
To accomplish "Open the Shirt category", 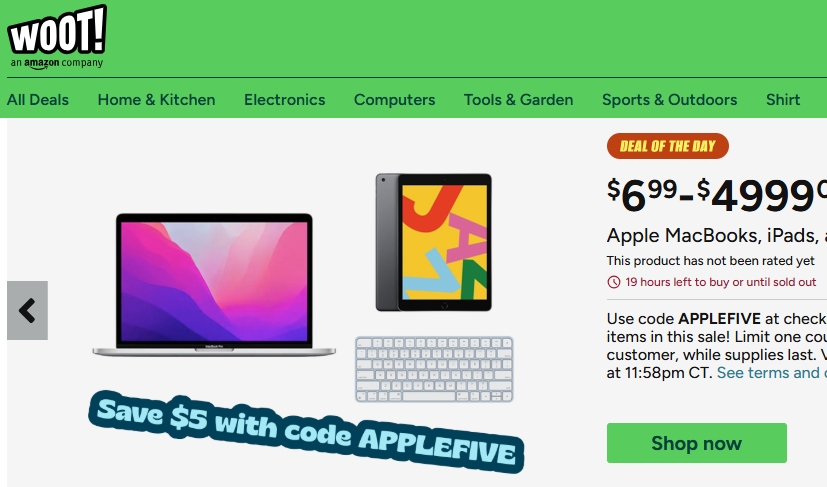I will [783, 100].
